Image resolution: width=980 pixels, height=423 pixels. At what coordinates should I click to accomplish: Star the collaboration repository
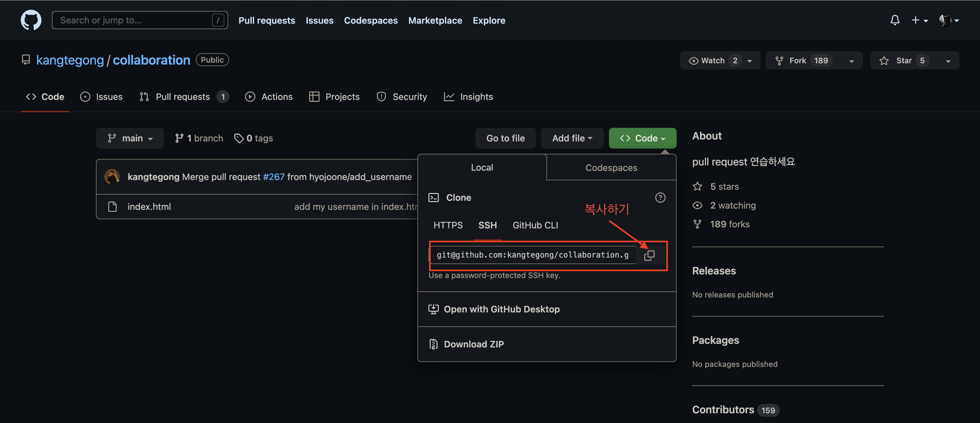(903, 61)
